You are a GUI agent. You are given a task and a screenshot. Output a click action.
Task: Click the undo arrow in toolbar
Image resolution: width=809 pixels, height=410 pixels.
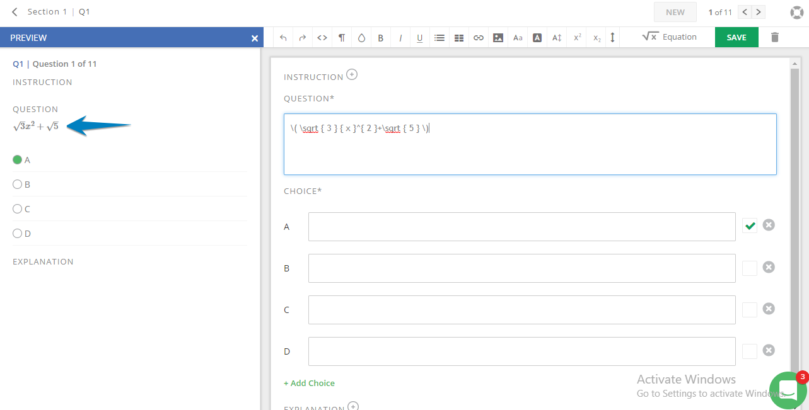pos(283,38)
